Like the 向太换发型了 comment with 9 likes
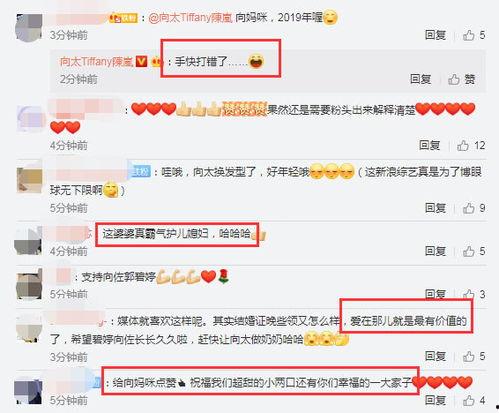 473,208
